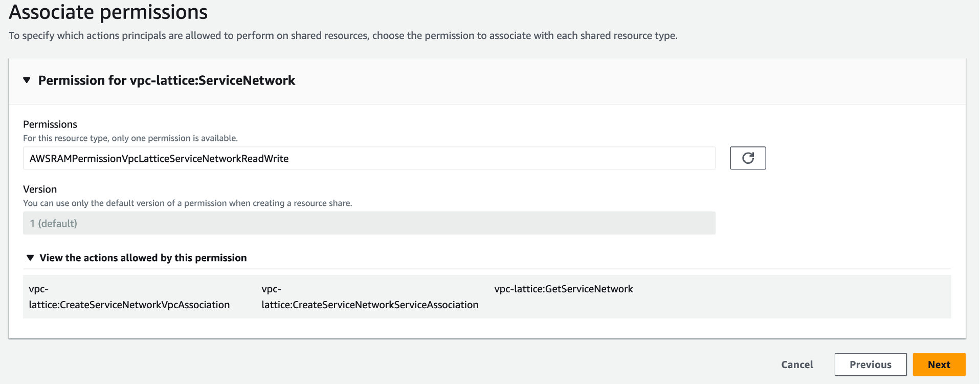Click the 1 (default) version field
The width and height of the screenshot is (980, 384).
(x=369, y=223)
